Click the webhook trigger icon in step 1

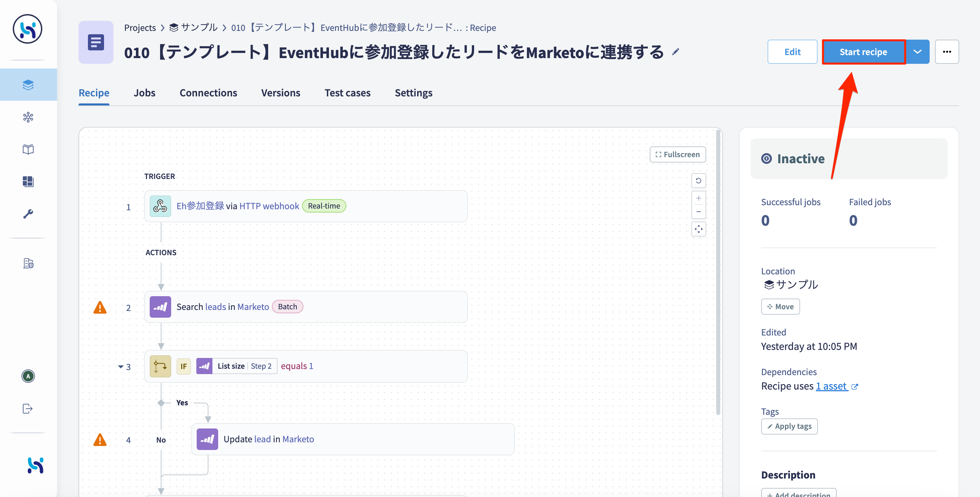click(x=160, y=206)
